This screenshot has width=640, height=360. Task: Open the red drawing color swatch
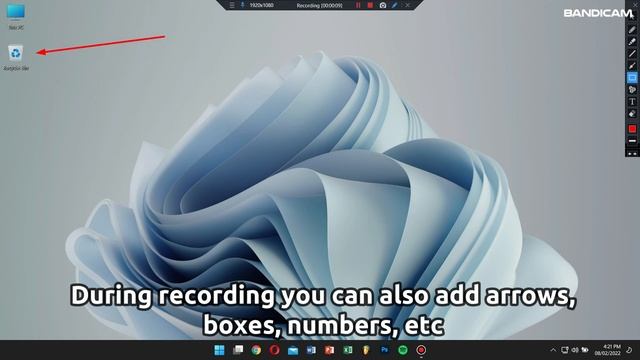click(x=632, y=129)
